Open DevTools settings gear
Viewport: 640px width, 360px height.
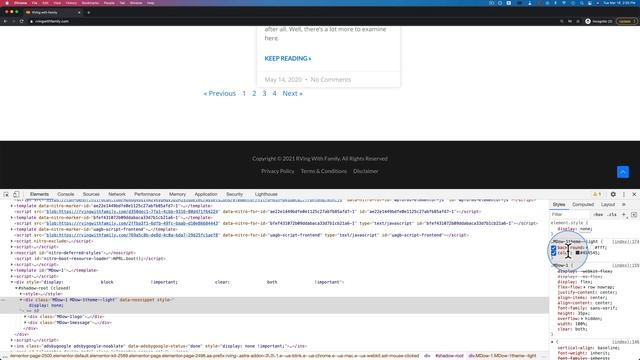click(613, 194)
